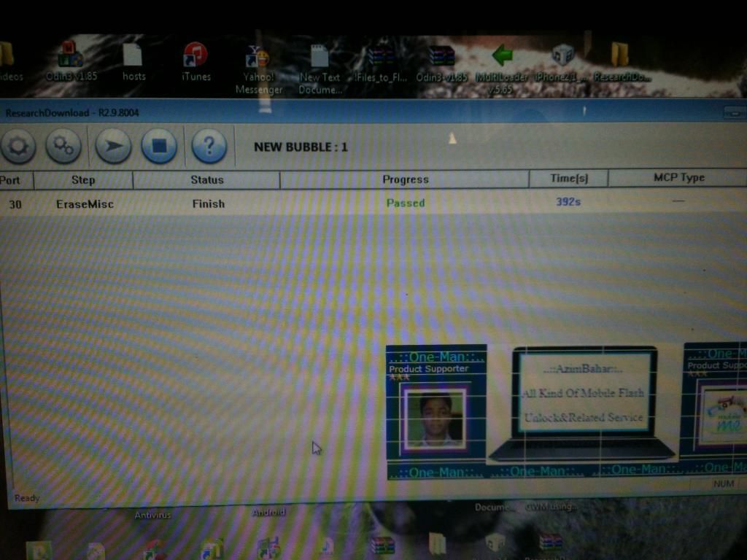Image resolution: width=747 pixels, height=560 pixels.
Task: Click the Step column header
Action: click(x=83, y=179)
